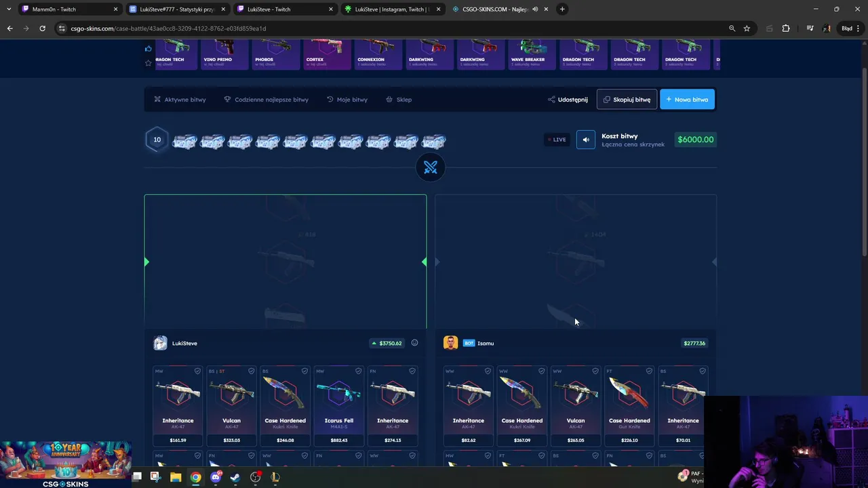Click the last case icon in the battle row
This screenshot has width=868, height=488.
(x=434, y=141)
